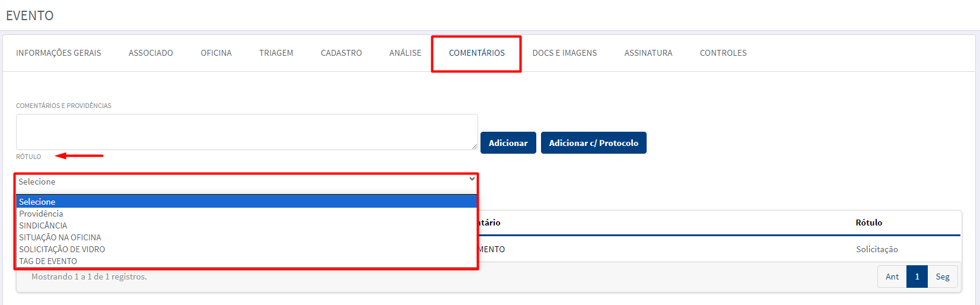Choose Providência from the Rótulo list
The height and width of the screenshot is (305, 980).
(247, 214)
